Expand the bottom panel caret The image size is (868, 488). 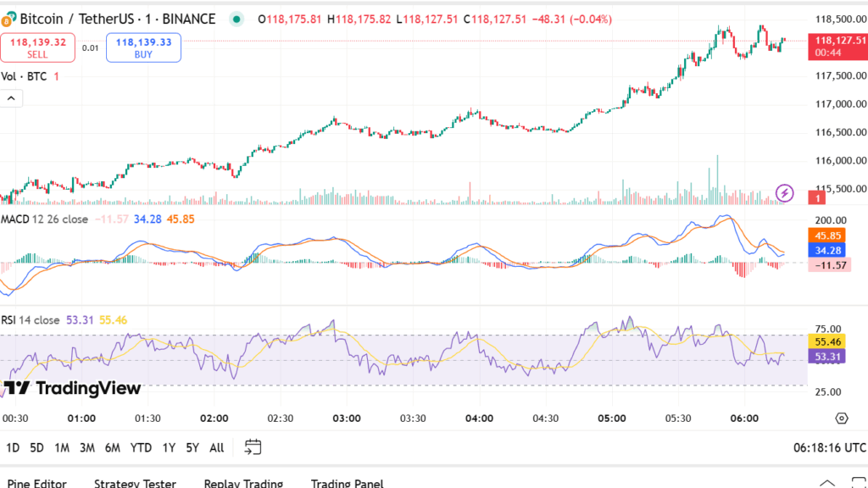point(827,482)
